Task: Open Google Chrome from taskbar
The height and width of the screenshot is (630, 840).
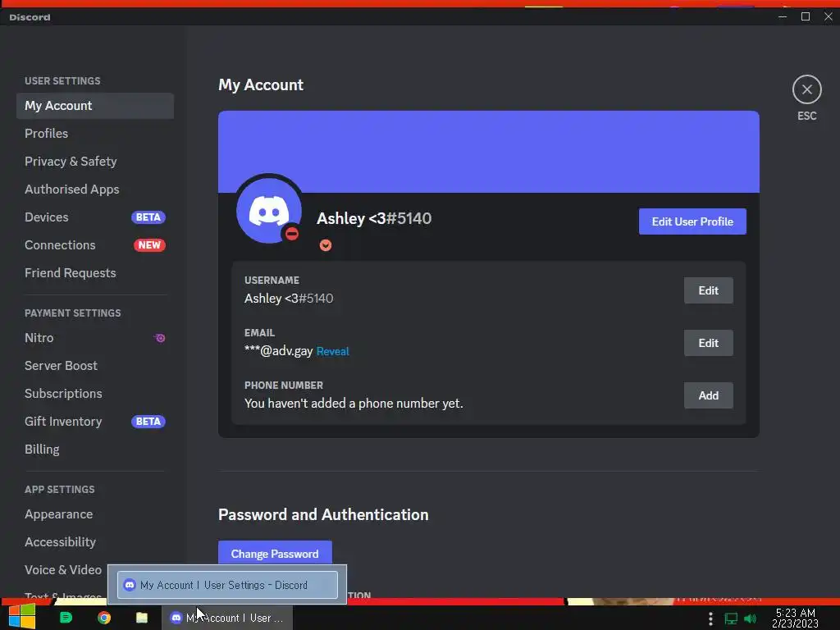Action: coord(104,618)
